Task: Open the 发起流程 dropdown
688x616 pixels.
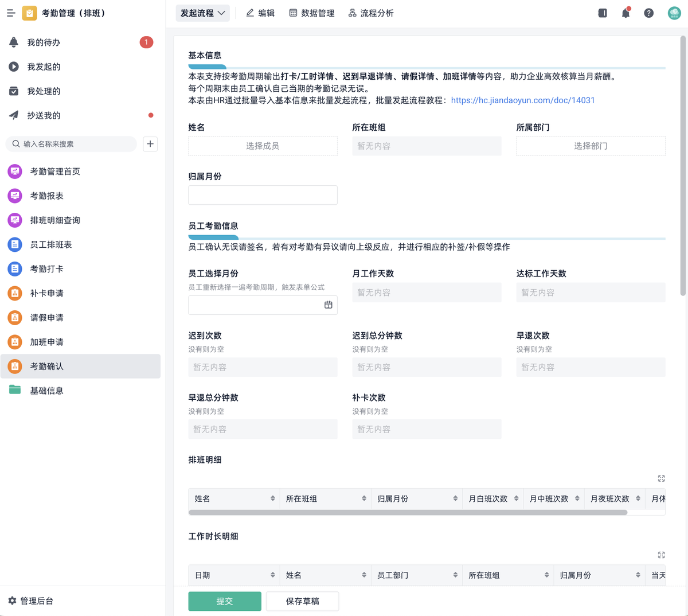Action: [x=202, y=13]
